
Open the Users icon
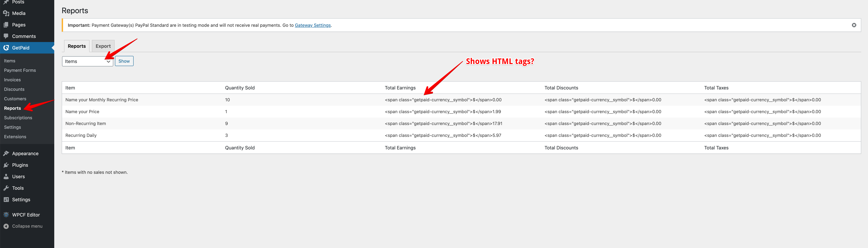pos(6,176)
